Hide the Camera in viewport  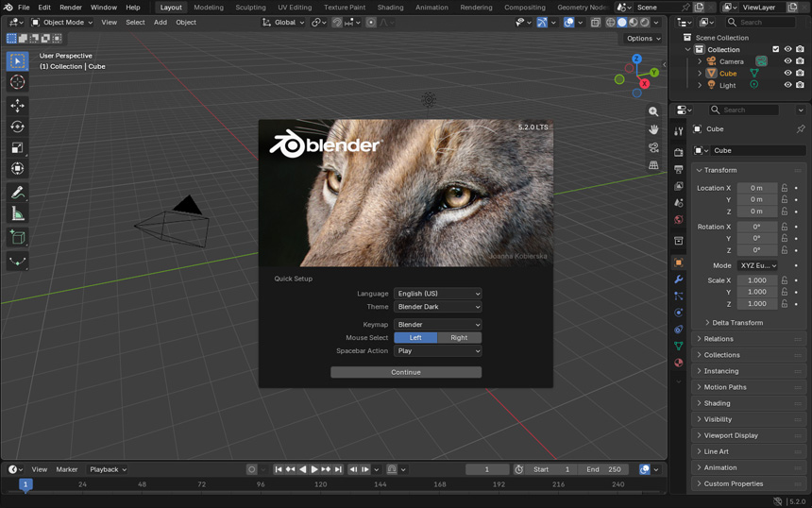787,61
